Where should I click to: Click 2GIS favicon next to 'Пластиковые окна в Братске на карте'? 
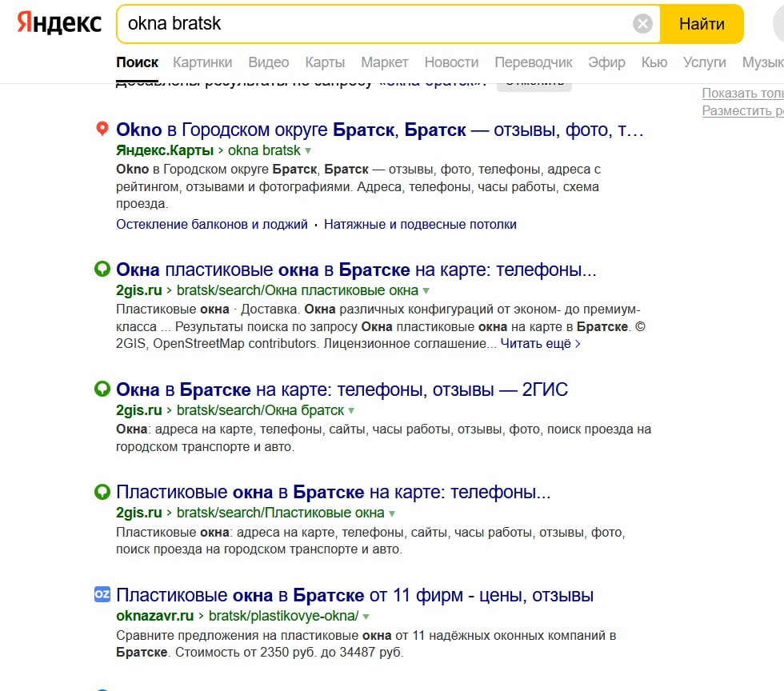[102, 492]
